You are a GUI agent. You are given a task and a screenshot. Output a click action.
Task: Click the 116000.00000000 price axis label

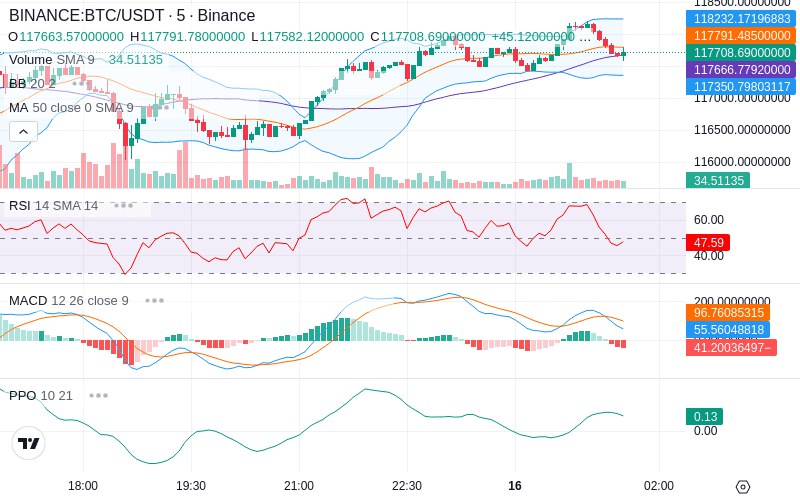coord(742,162)
